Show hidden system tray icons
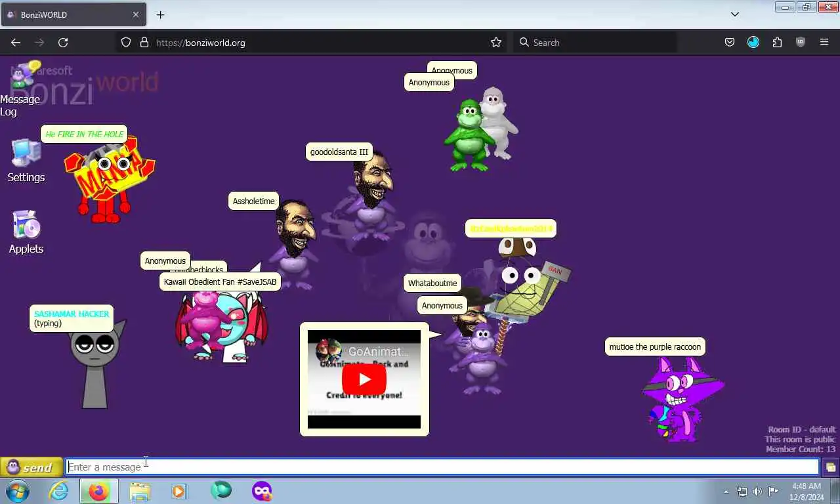 point(726,492)
